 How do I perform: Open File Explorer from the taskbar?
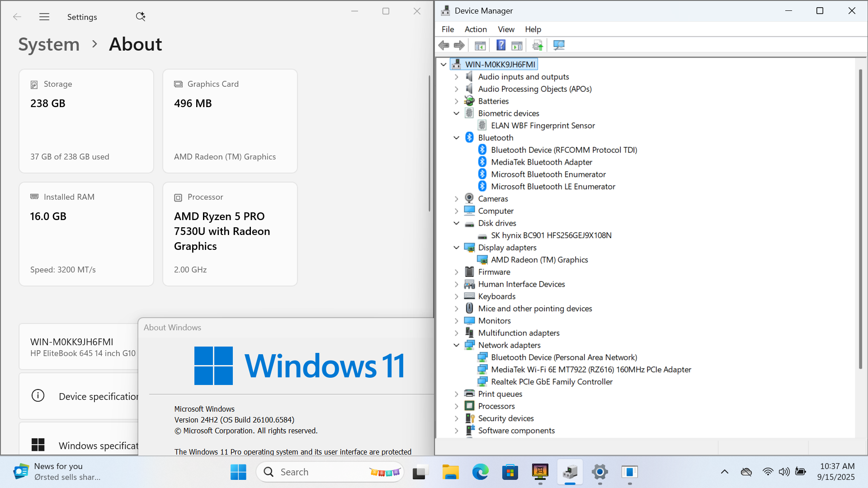450,472
